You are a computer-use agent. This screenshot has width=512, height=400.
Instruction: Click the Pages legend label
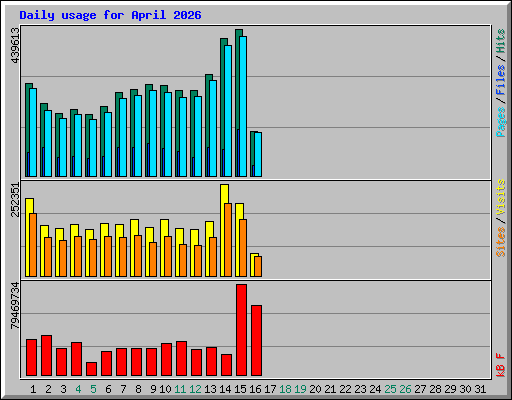pyautogui.click(x=501, y=122)
